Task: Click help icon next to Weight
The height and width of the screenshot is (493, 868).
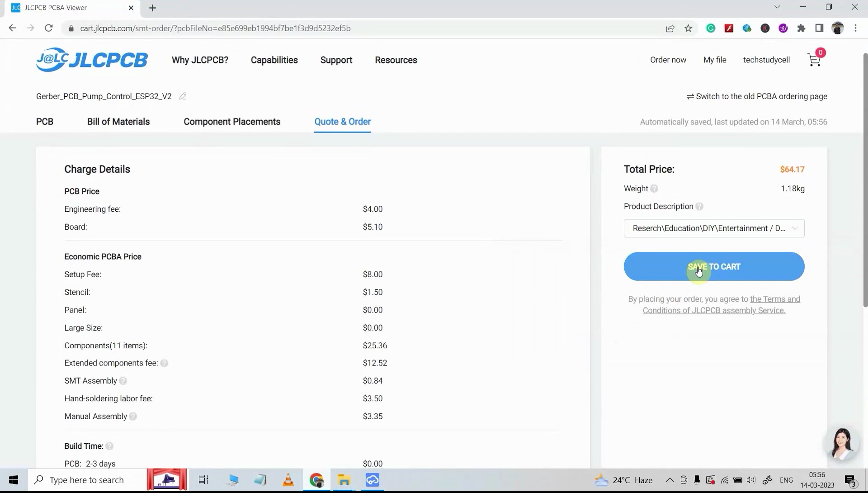Action: [x=654, y=189]
